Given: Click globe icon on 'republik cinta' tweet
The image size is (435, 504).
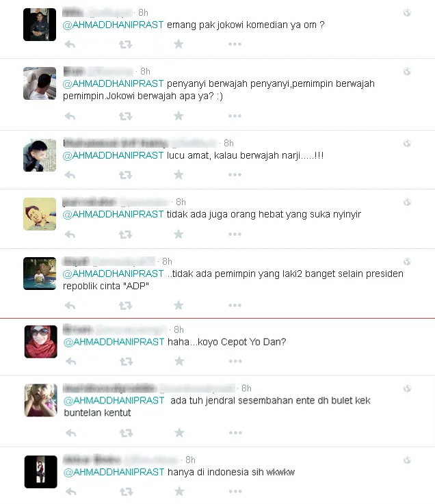Looking at the screenshot, I should (x=407, y=262).
